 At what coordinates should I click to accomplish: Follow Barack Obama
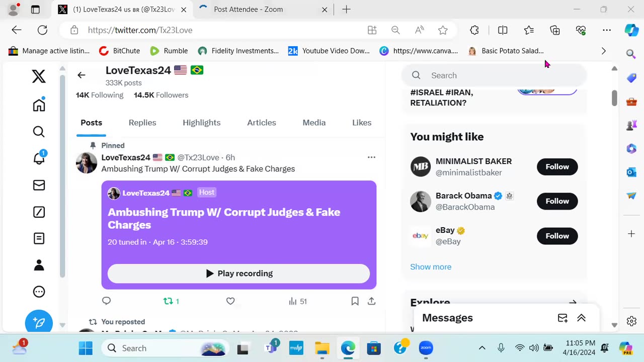coord(557,201)
